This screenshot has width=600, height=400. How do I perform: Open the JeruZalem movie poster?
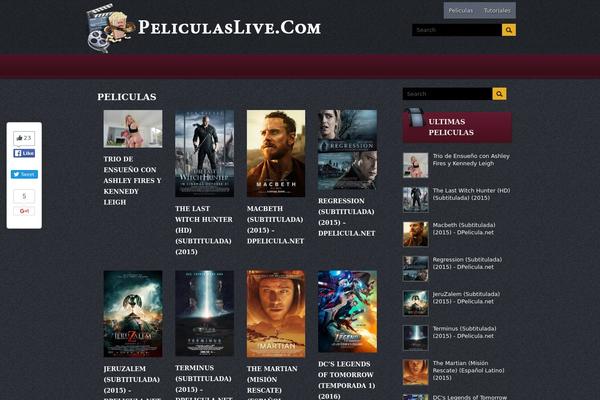[x=133, y=314]
